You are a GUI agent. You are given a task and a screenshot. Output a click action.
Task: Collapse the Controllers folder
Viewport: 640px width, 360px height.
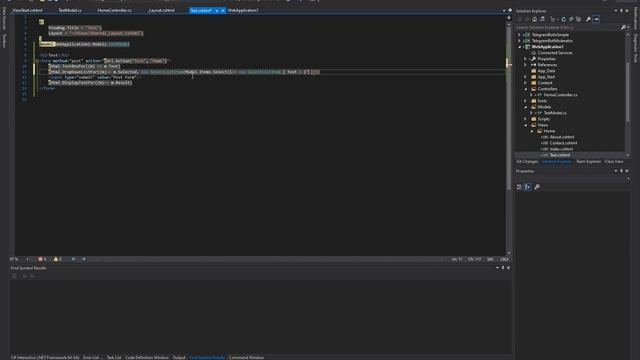[526, 89]
